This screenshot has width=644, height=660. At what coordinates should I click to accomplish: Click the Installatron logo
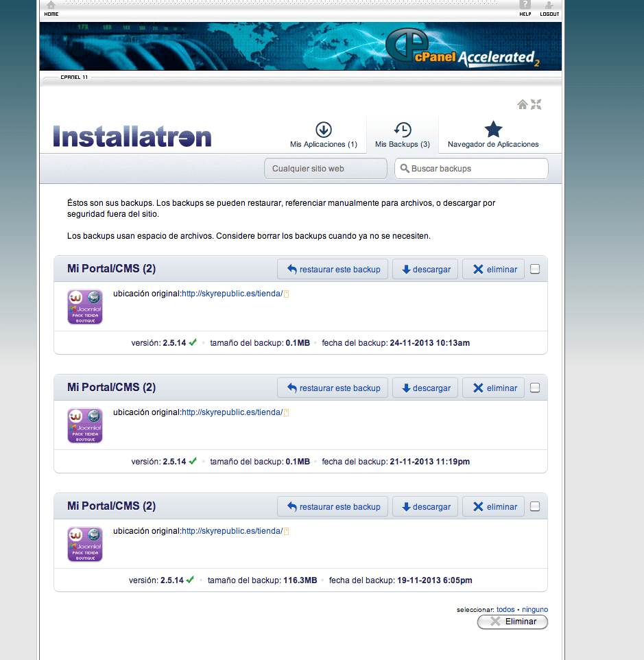[132, 137]
